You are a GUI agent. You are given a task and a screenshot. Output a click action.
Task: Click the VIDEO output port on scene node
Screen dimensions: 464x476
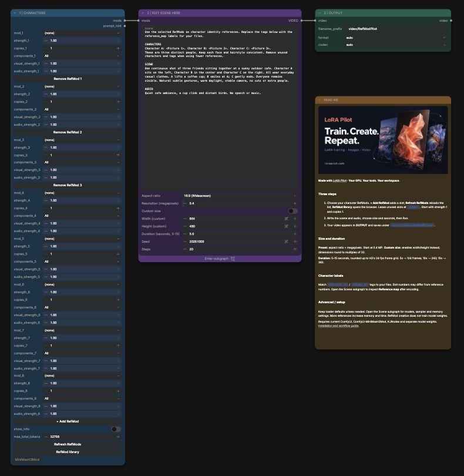301,21
